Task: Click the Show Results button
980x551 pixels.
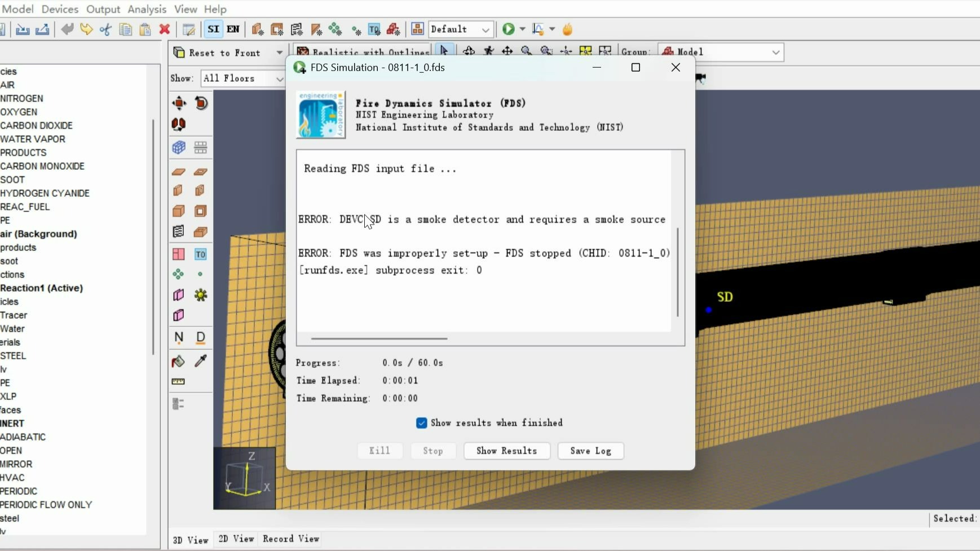Action: coord(507,451)
